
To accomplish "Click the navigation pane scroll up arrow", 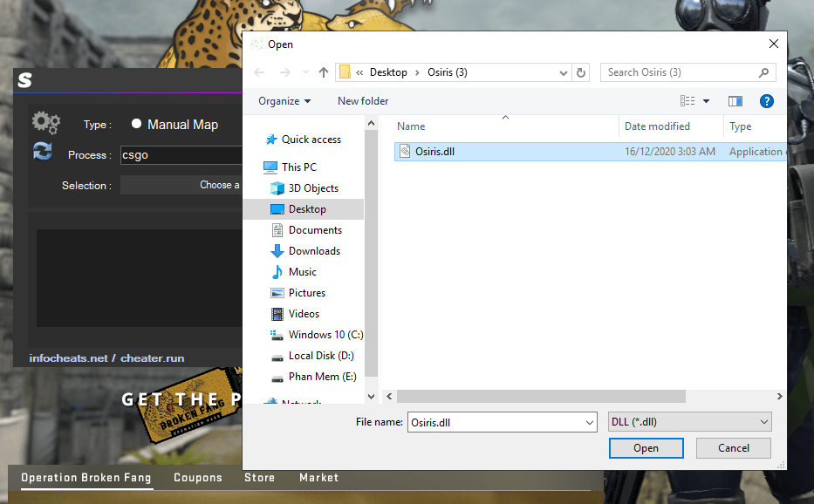I will [371, 124].
